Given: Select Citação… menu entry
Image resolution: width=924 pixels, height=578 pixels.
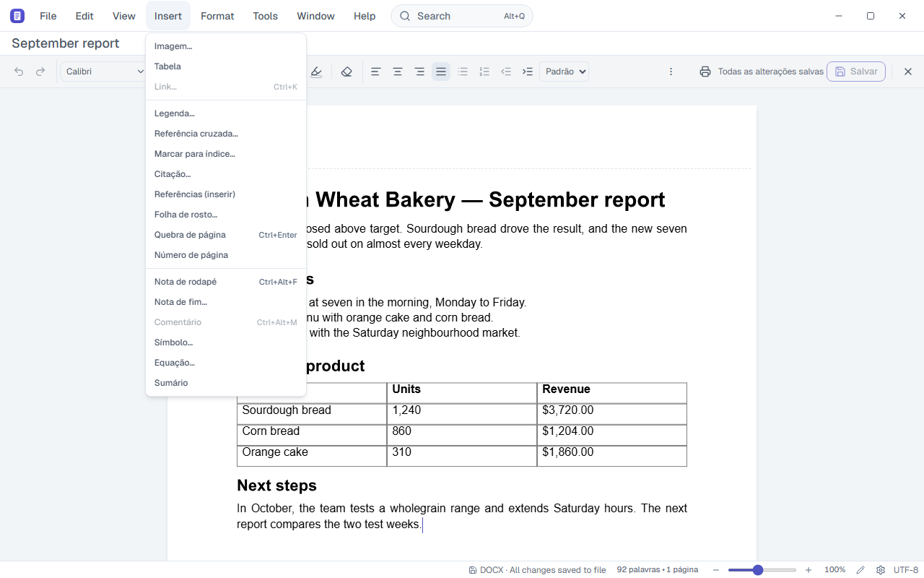Looking at the screenshot, I should tap(226, 174).
